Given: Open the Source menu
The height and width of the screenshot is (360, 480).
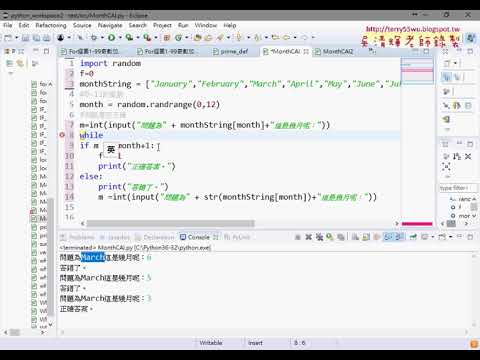Looking at the screenshot, I should pyautogui.click(x=82, y=25).
